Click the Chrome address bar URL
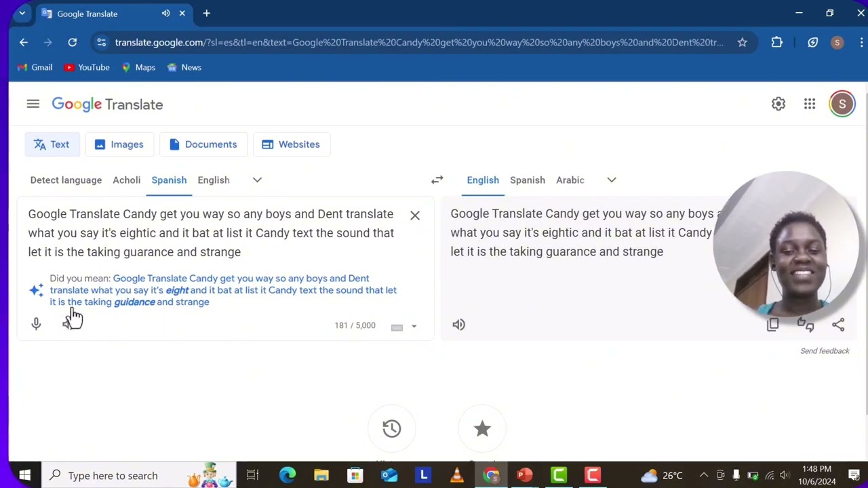The width and height of the screenshot is (868, 488). pos(419,42)
